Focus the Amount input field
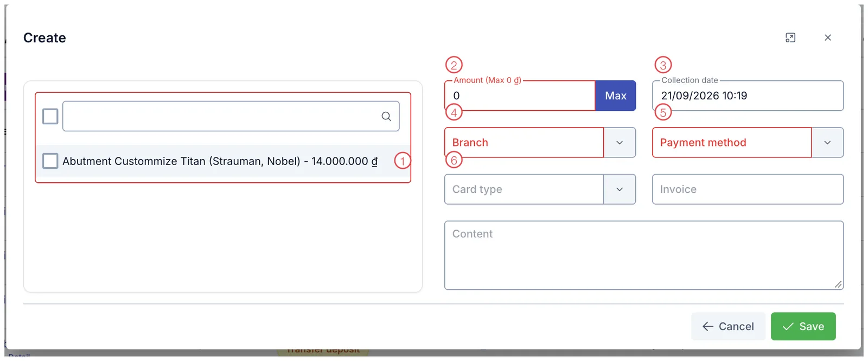The width and height of the screenshot is (868, 361). (520, 96)
